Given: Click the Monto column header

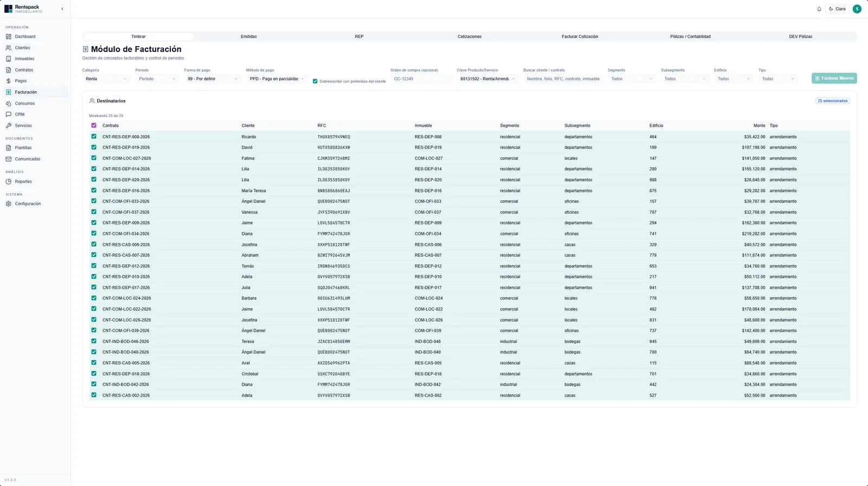Looking at the screenshot, I should click(x=759, y=125).
